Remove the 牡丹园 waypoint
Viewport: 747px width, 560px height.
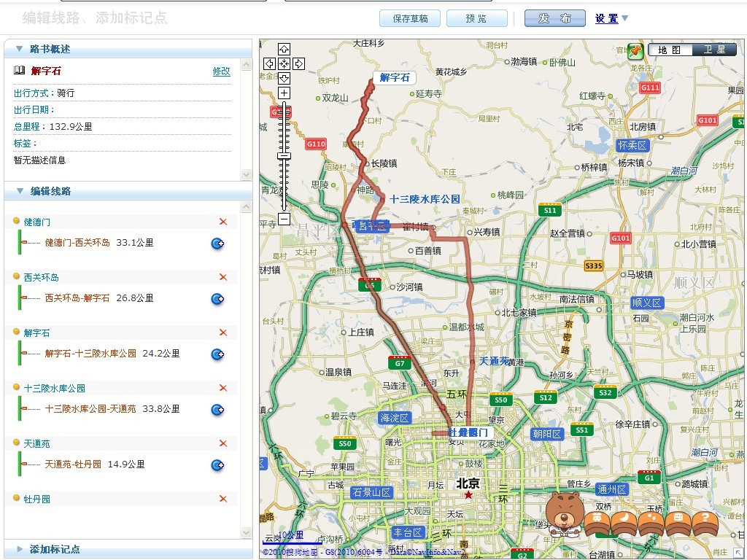[x=223, y=499]
